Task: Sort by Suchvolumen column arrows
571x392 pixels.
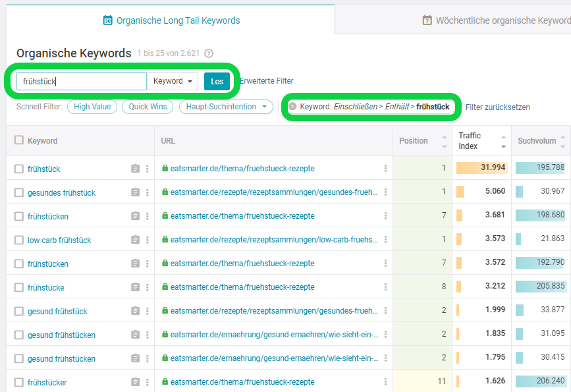Action: click(x=562, y=142)
